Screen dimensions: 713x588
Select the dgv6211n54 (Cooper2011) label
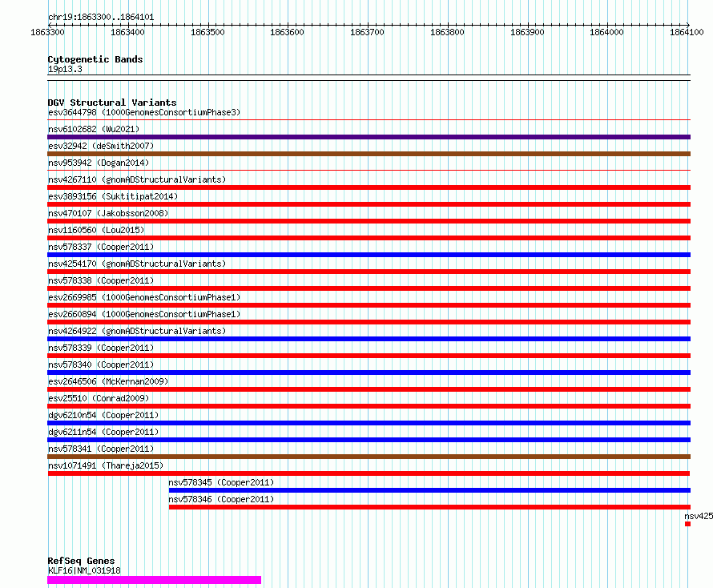103,432
